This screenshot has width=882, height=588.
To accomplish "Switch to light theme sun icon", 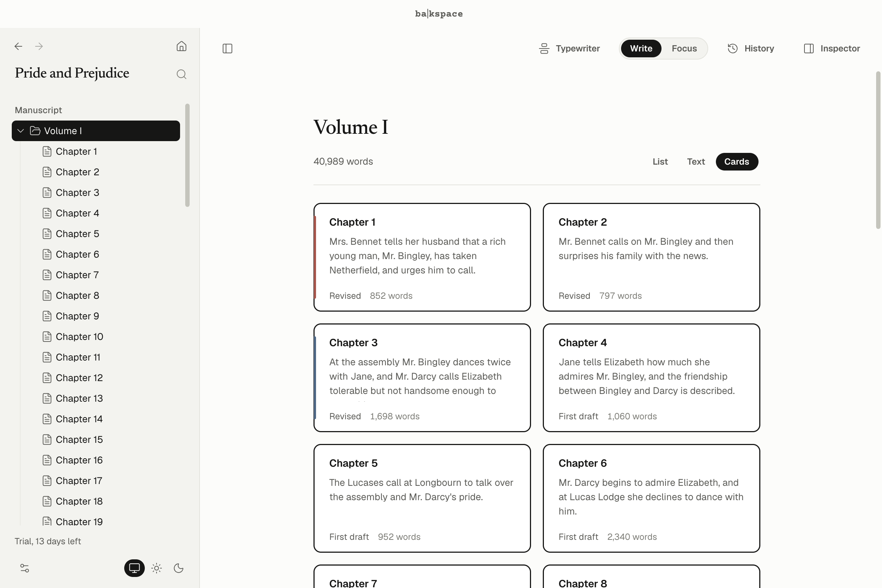I will 157,568.
